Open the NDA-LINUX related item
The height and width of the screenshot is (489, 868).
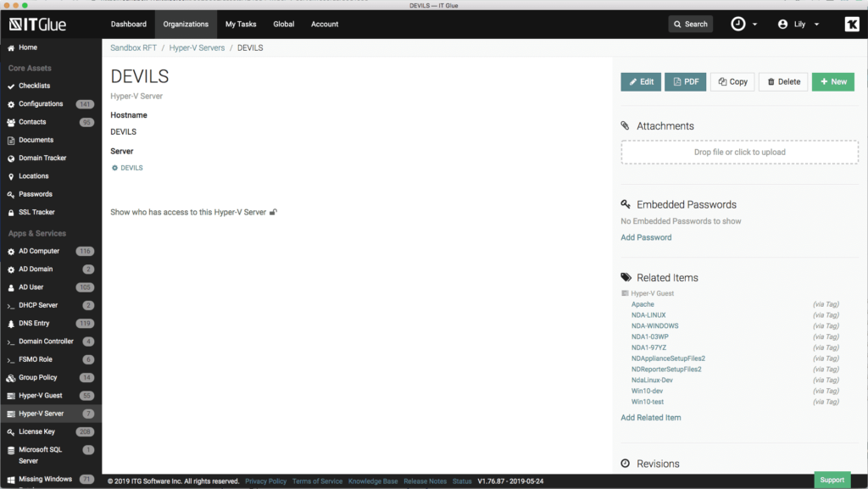coord(648,315)
